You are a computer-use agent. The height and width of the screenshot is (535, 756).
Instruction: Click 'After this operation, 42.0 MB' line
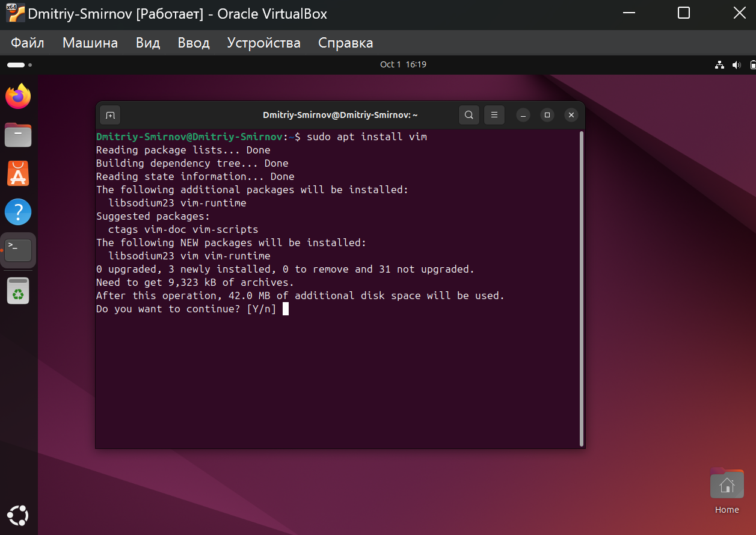click(x=301, y=296)
